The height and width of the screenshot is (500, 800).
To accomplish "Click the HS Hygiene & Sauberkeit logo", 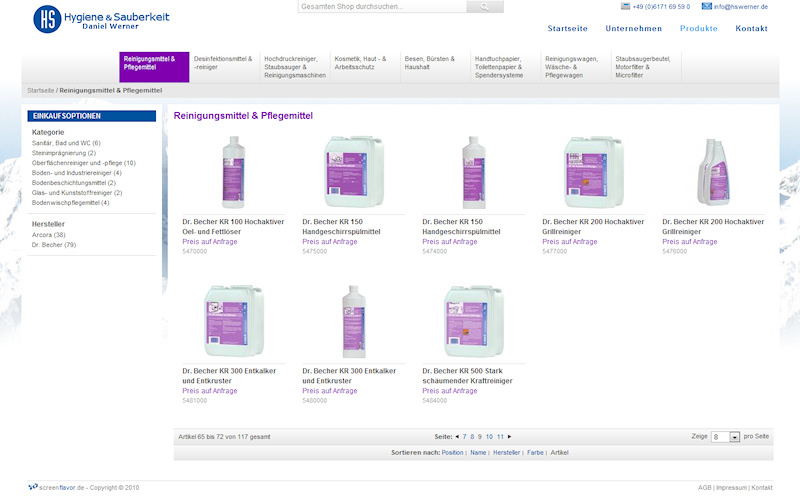I will (101, 19).
